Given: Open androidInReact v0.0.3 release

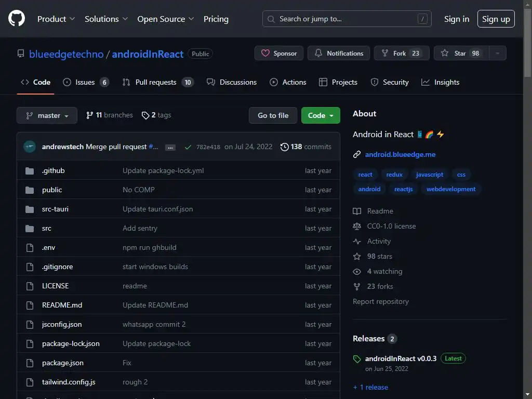Looking at the screenshot, I should pyautogui.click(x=401, y=358).
